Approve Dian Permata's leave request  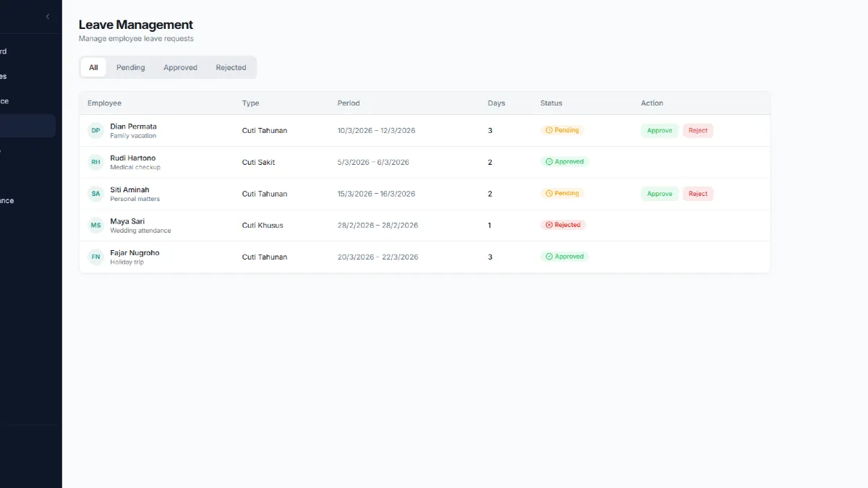coord(660,131)
